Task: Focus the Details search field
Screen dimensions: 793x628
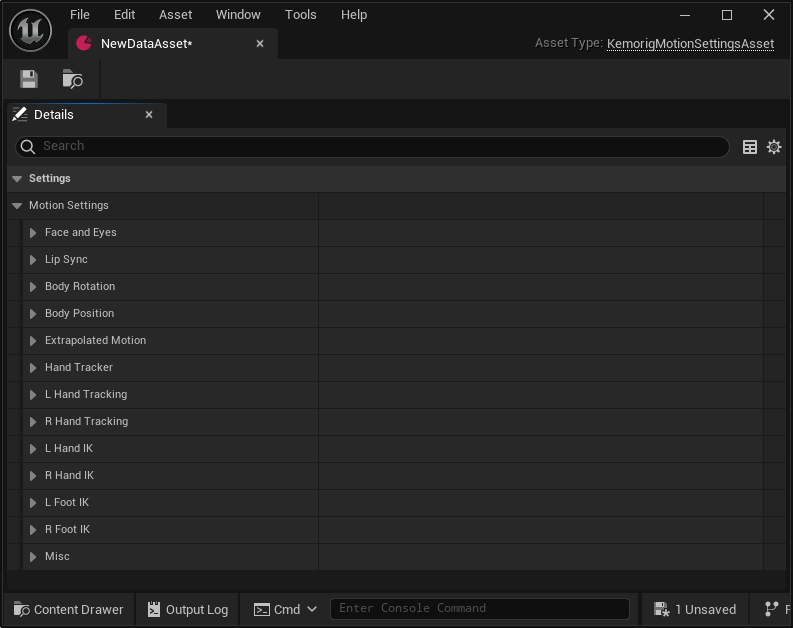Action: point(380,146)
